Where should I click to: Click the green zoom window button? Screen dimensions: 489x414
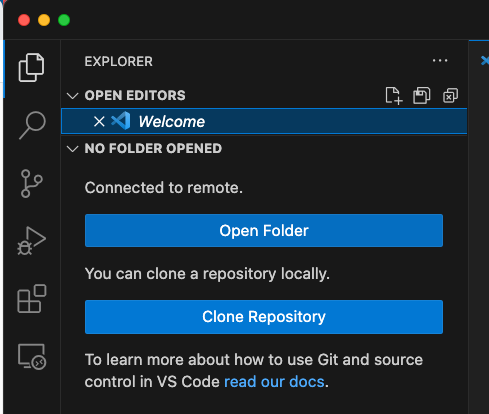64,20
